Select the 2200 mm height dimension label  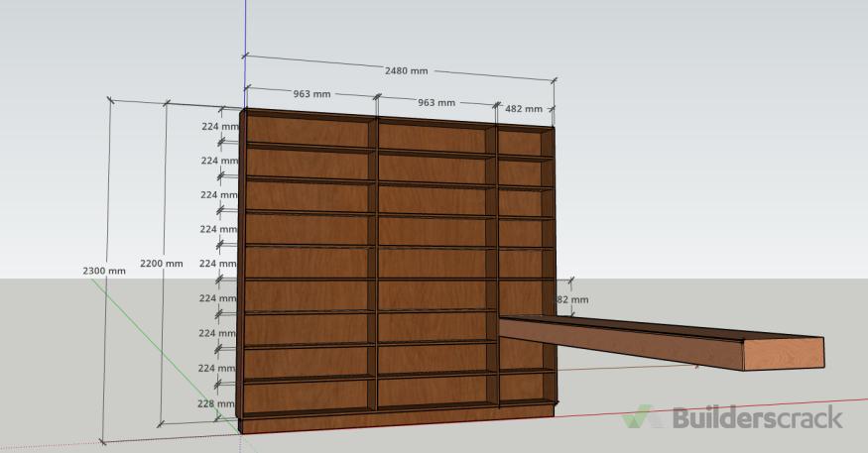tap(161, 264)
